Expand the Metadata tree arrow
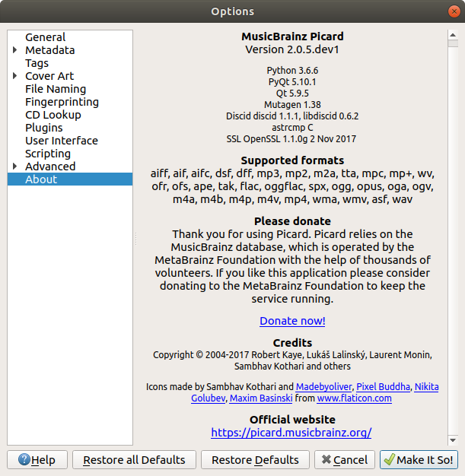The image size is (465, 476). (x=16, y=50)
